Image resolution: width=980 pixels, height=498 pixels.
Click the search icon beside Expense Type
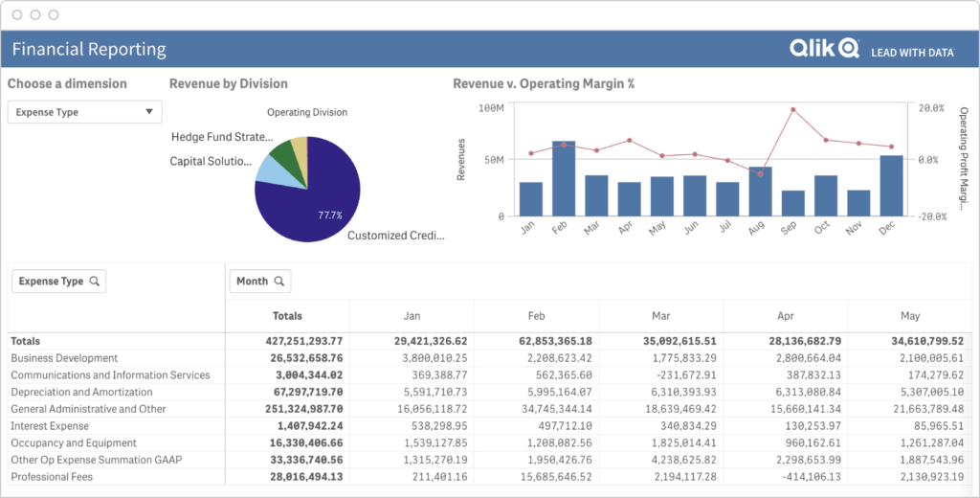pos(93,282)
